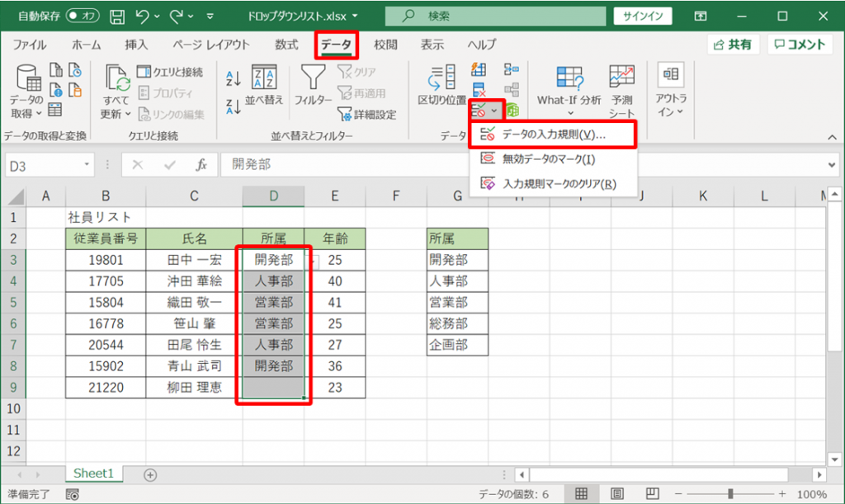Open the すべて更新 dropdown arrow
This screenshot has width=845, height=504.
point(128,114)
